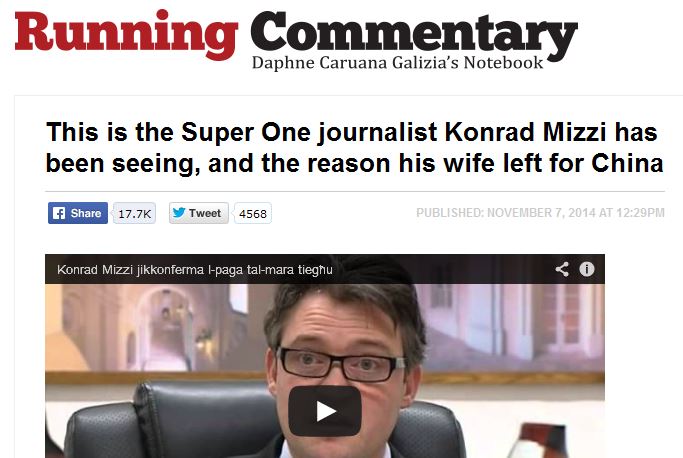Open the 4568 tweet count bubble

click(253, 214)
